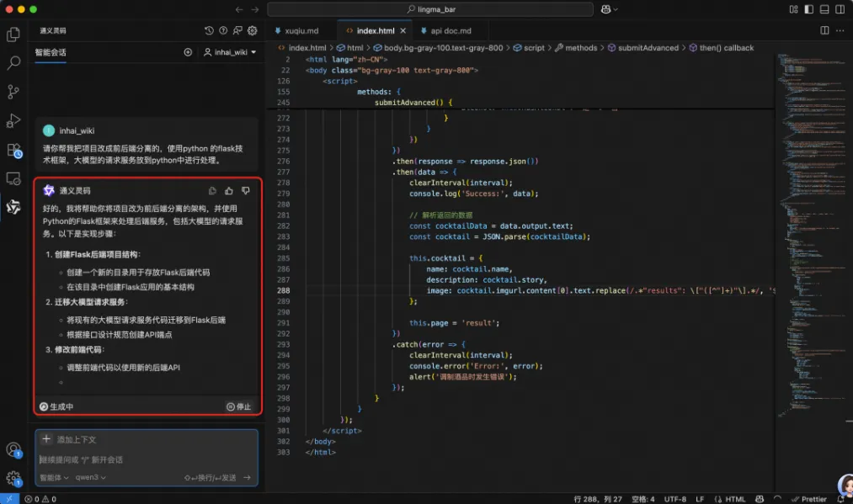
Task: Open the Lingma status-bar item before Prettier
Action: 777,499
